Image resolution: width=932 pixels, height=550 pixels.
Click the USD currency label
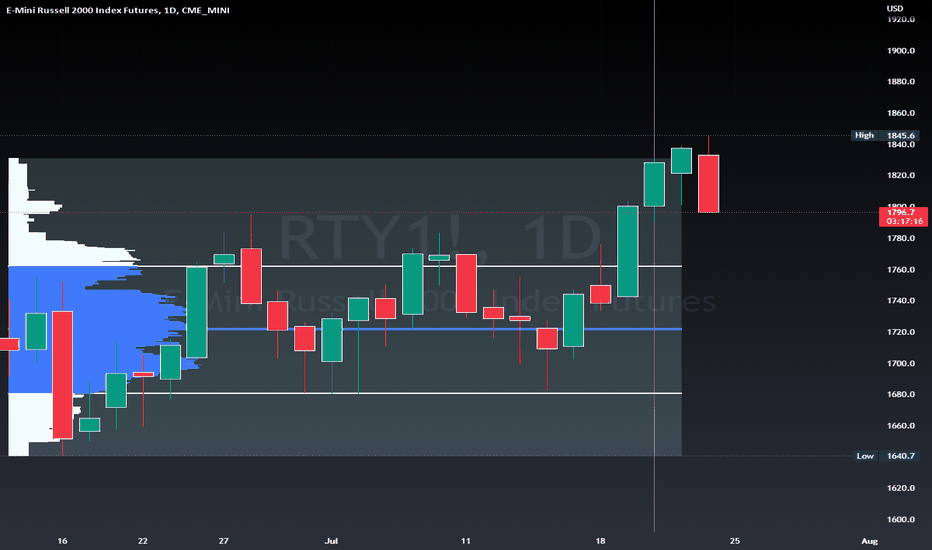point(895,8)
